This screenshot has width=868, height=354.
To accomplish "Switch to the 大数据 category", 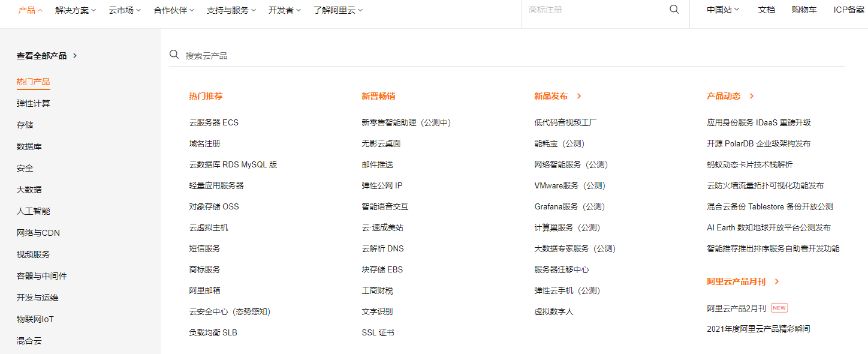I will click(29, 190).
